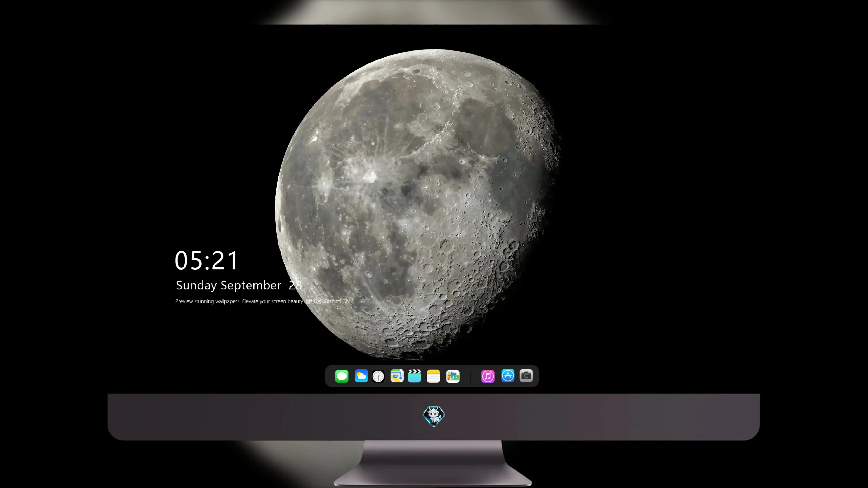The width and height of the screenshot is (868, 488).
Task: Launch the pink iTunes Store music icon
Action: point(488,376)
